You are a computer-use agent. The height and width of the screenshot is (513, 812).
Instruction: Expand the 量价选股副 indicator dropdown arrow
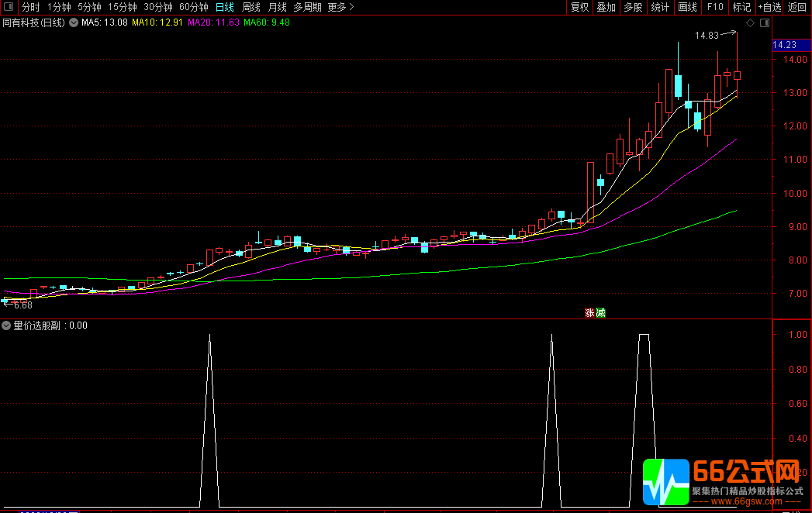click(7, 325)
